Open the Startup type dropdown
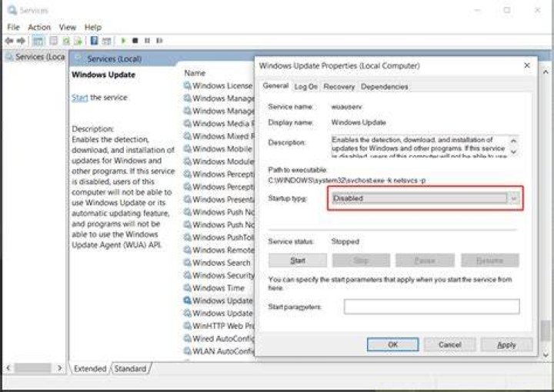554x392 pixels. (x=426, y=198)
